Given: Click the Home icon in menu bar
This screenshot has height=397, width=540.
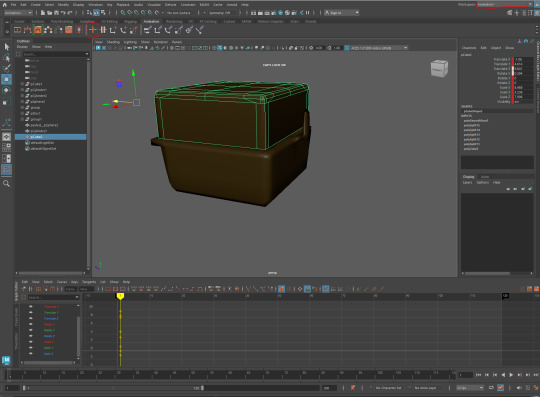Looking at the screenshot, I should [5, 5].
